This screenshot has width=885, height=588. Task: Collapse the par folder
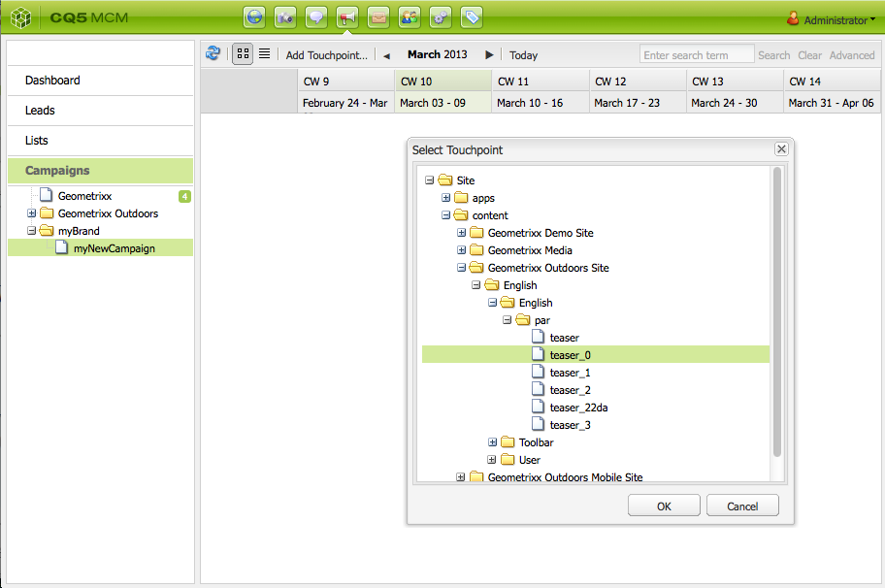click(x=507, y=320)
